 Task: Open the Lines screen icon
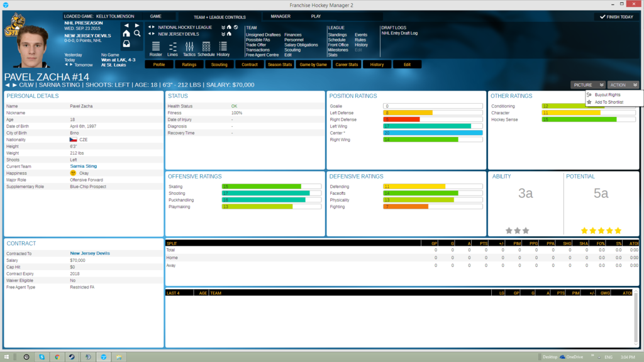(172, 46)
